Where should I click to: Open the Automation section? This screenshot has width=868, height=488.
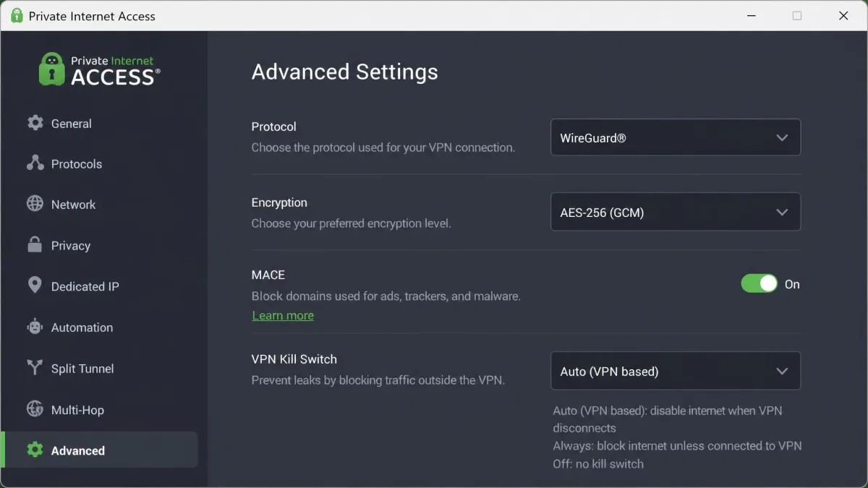point(101,327)
